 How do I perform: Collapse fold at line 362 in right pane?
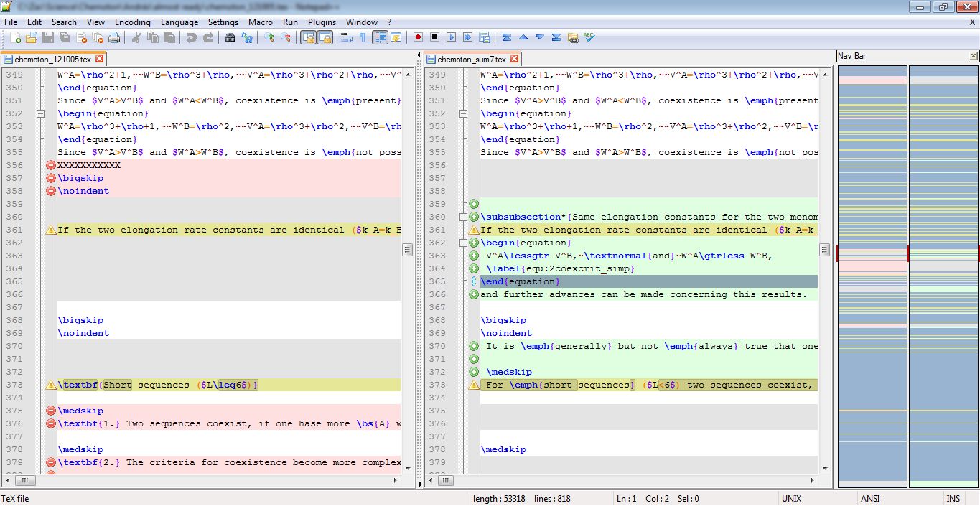coord(464,243)
